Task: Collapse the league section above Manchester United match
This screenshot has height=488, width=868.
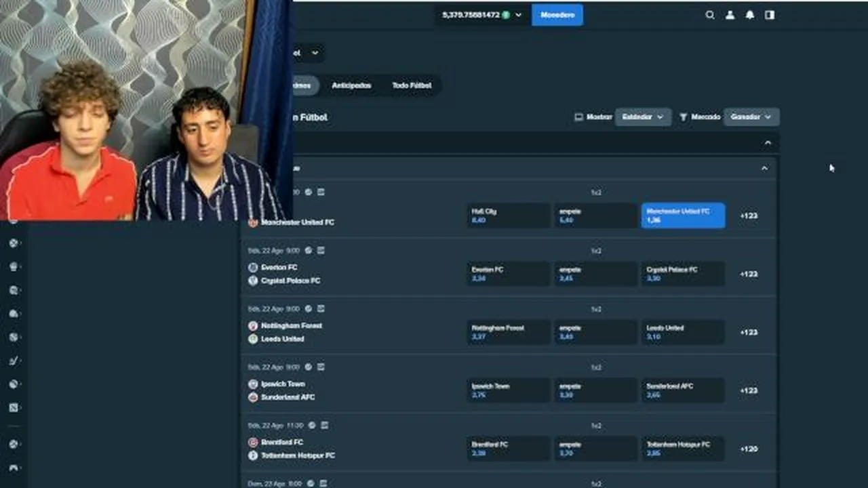Action: 765,168
